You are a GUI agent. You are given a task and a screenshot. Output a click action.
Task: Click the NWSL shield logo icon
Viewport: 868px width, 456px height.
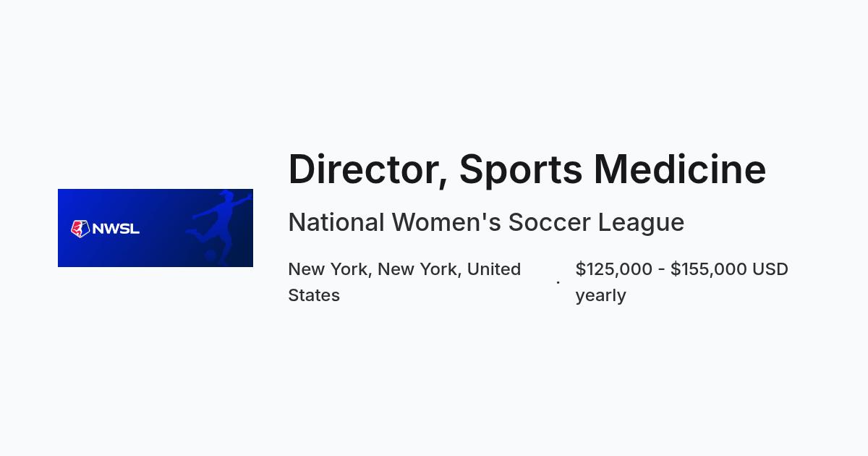tap(80, 229)
